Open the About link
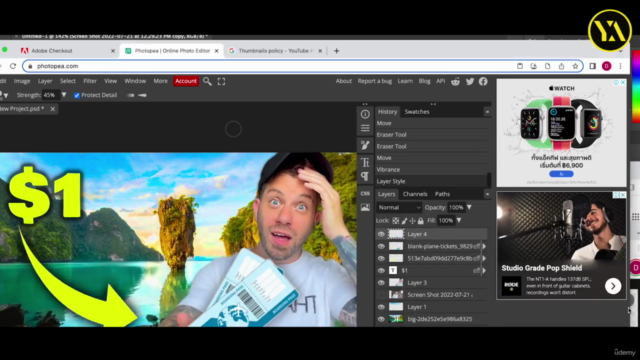640x360 pixels. (344, 81)
